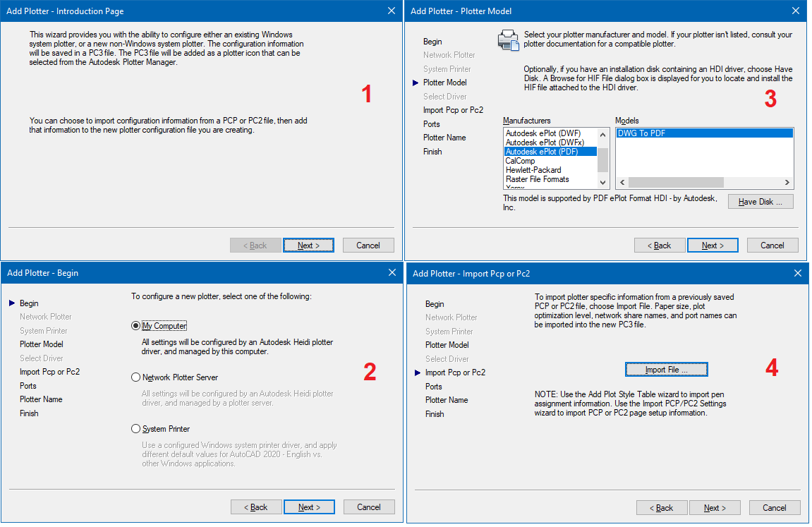This screenshot has width=812, height=527.
Task: Click the Manufacturers list vertical scrollbar thumb
Action: tap(602, 159)
